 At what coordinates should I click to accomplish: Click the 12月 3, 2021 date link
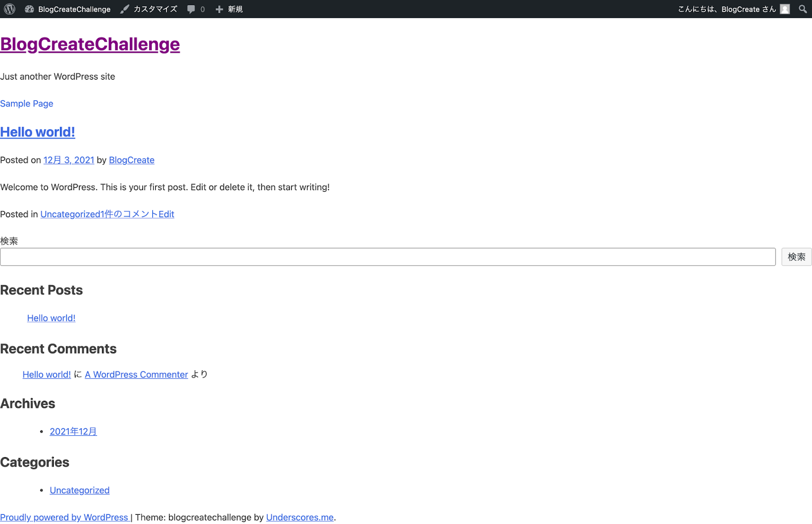[x=69, y=160]
